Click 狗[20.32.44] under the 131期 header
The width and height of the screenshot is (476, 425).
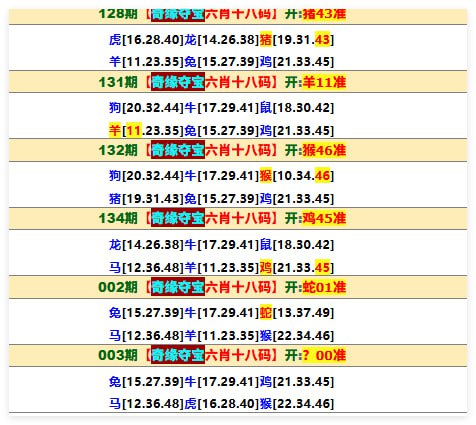pyautogui.click(x=146, y=108)
